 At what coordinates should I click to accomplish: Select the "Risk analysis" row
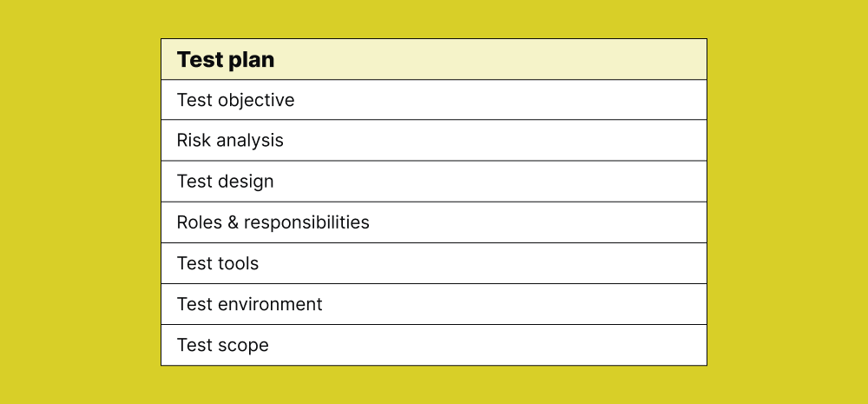point(433,141)
